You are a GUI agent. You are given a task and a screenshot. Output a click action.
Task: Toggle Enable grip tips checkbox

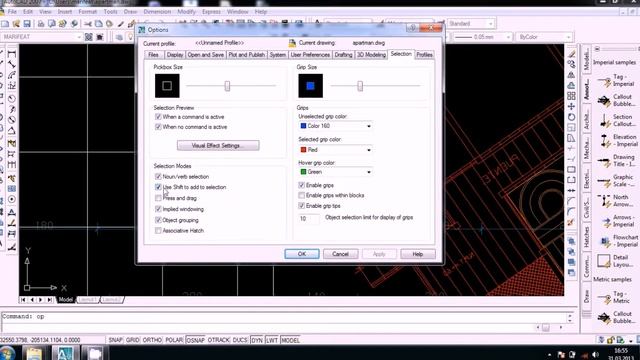302,206
